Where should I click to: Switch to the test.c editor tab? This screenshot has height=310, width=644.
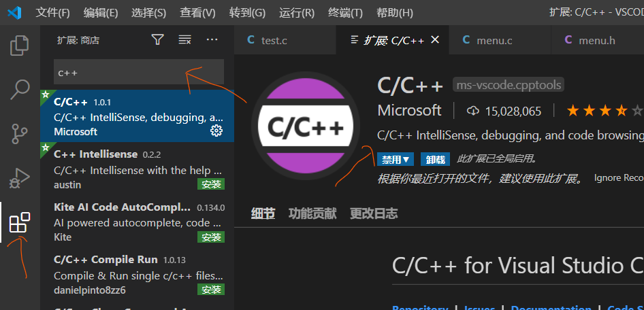tap(285, 40)
